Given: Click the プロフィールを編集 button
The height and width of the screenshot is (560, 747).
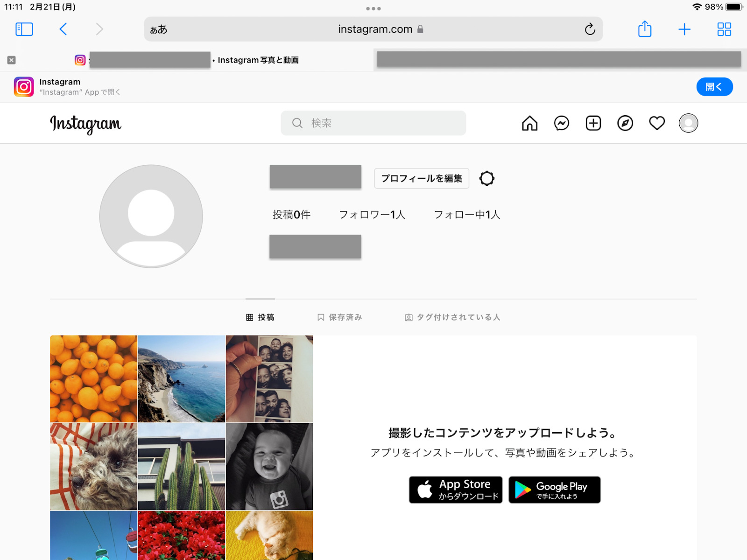Looking at the screenshot, I should click(421, 178).
